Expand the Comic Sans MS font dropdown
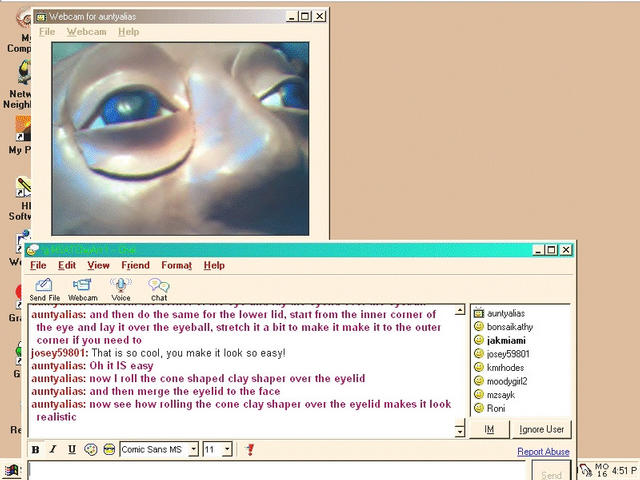640x480 pixels. pyautogui.click(x=194, y=449)
